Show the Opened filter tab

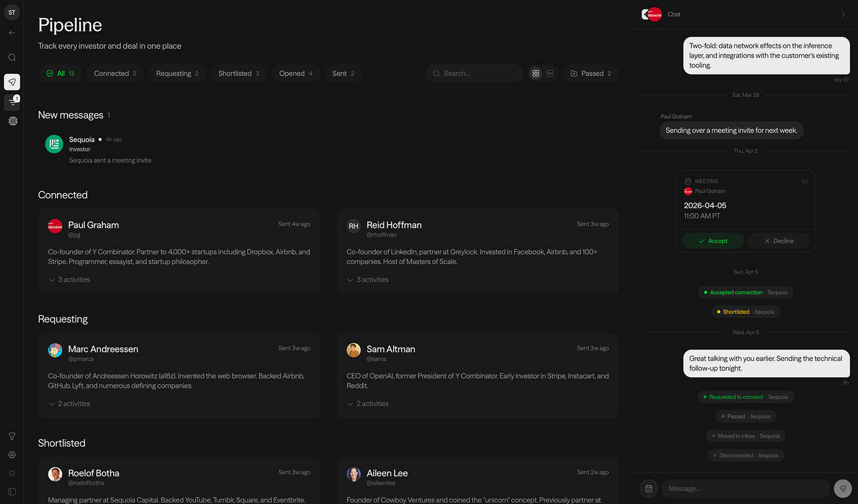tap(296, 73)
